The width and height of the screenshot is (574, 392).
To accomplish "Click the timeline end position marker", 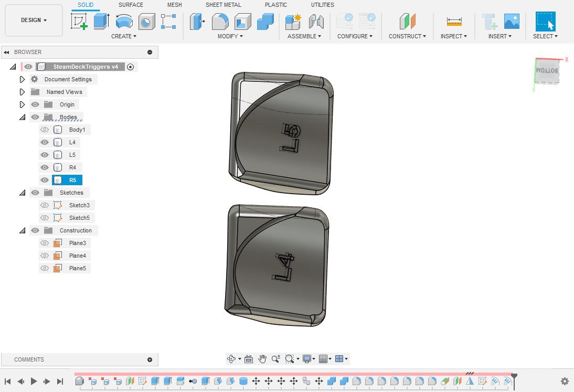I will click(x=514, y=376).
